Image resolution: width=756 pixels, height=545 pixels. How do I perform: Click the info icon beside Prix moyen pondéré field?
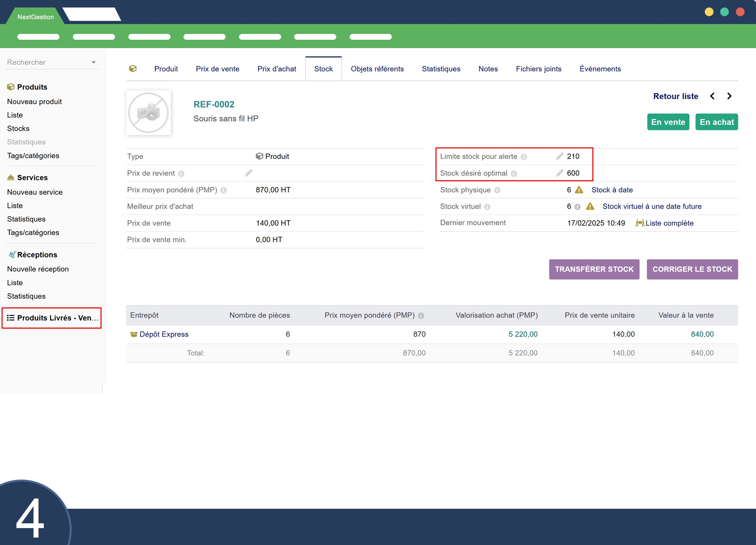(x=224, y=190)
